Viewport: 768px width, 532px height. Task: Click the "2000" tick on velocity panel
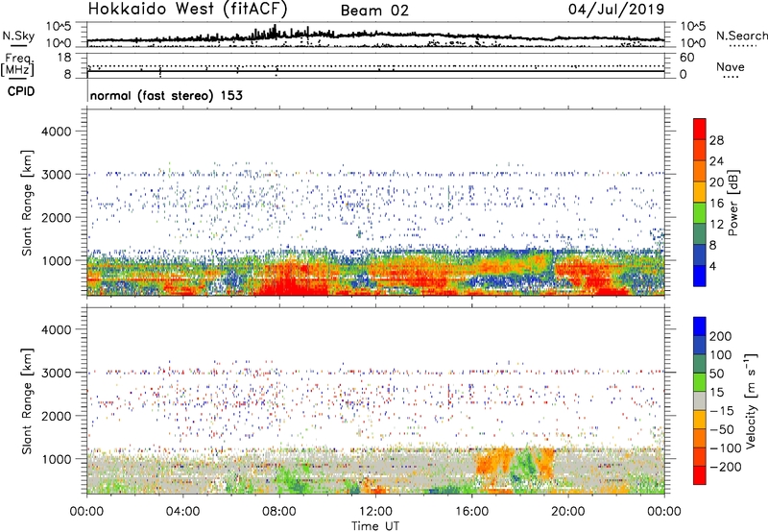point(57,416)
